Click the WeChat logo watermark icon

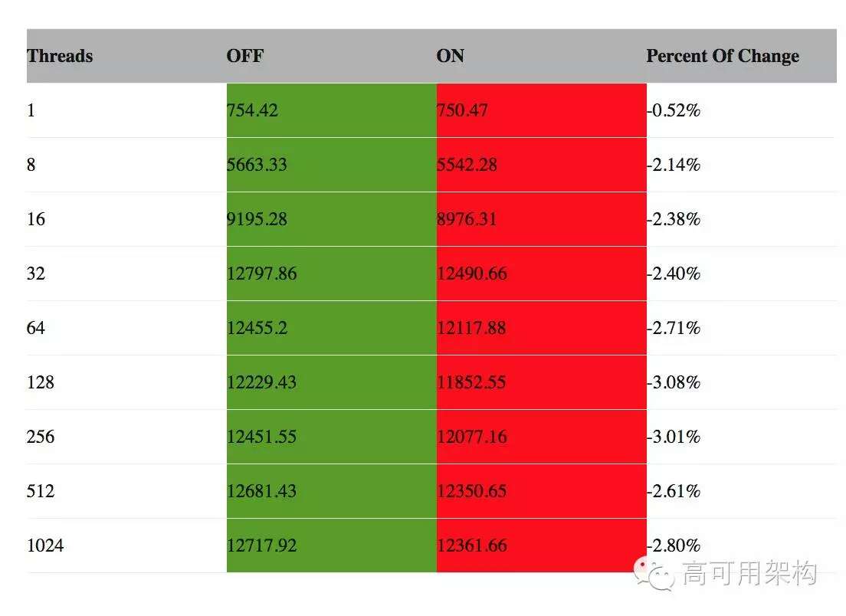pos(654,574)
